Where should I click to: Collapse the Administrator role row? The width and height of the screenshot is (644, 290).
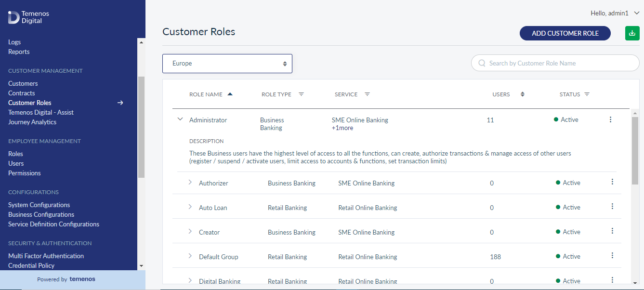coord(180,119)
